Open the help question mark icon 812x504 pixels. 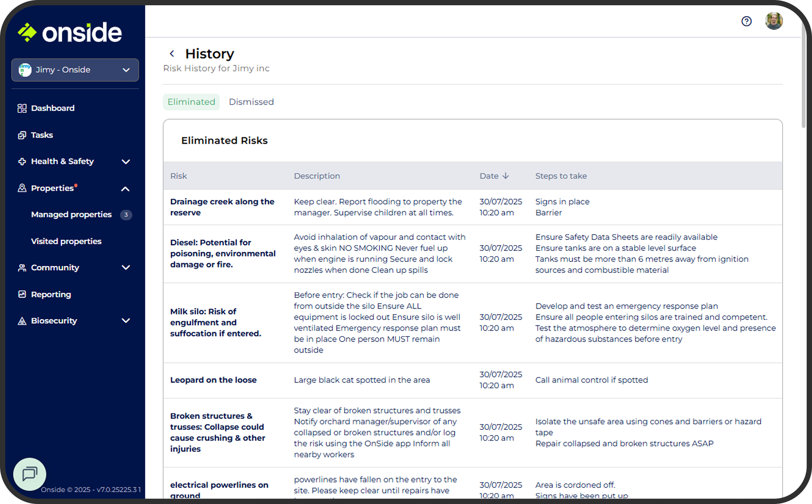[747, 21]
